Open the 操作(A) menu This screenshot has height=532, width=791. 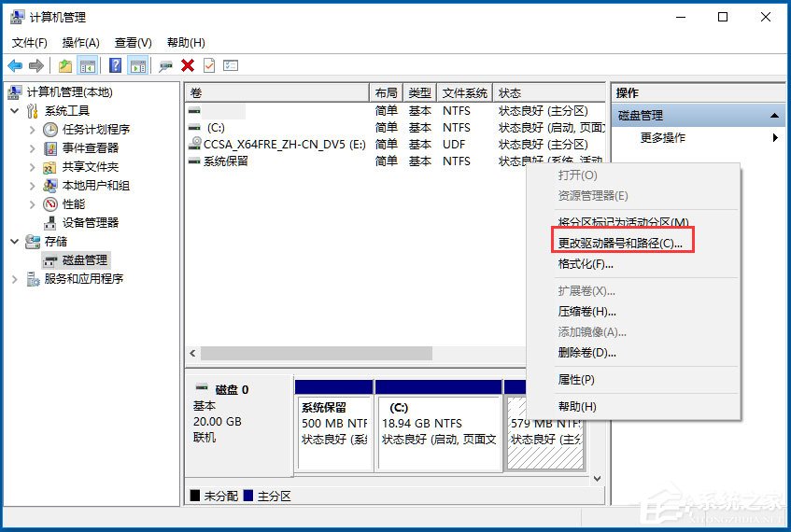tap(80, 42)
